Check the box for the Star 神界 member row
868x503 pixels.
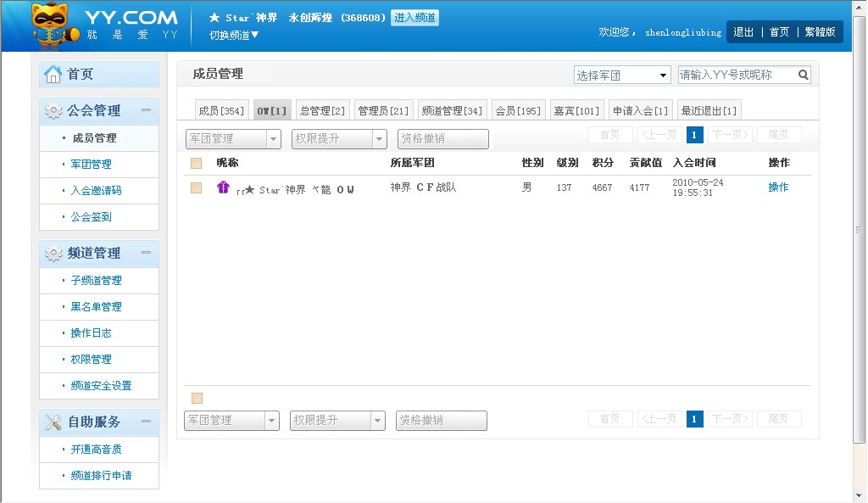pos(197,187)
